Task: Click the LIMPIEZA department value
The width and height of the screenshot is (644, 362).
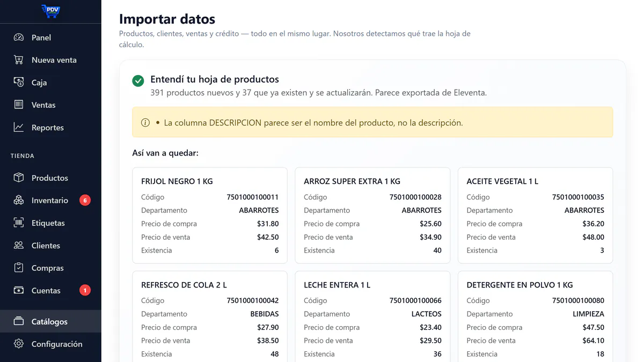Action: point(589,314)
